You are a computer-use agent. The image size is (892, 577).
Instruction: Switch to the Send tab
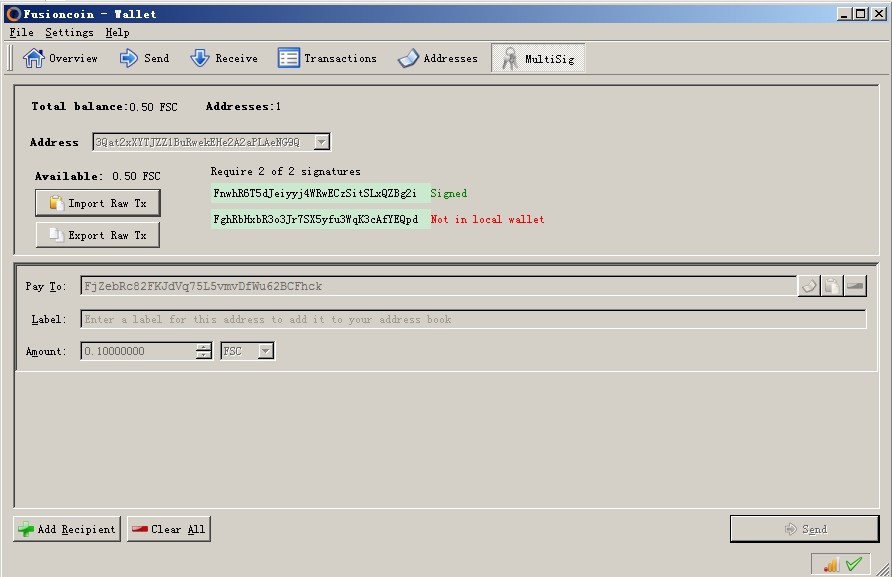(144, 58)
